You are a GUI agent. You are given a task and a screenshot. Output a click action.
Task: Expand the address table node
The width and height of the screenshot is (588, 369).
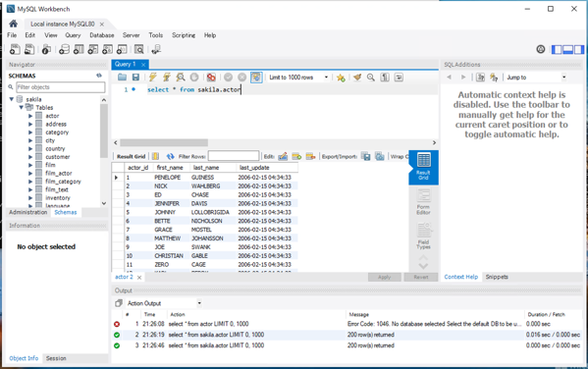30,124
